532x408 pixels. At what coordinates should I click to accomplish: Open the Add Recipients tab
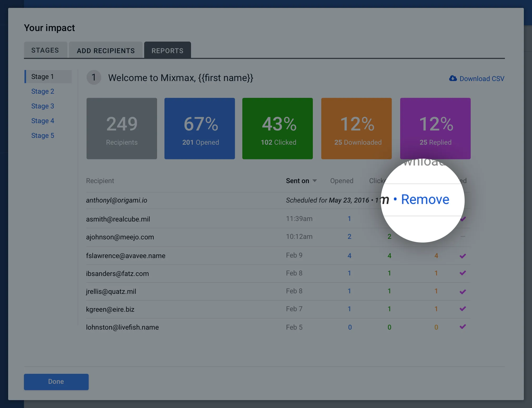click(106, 50)
